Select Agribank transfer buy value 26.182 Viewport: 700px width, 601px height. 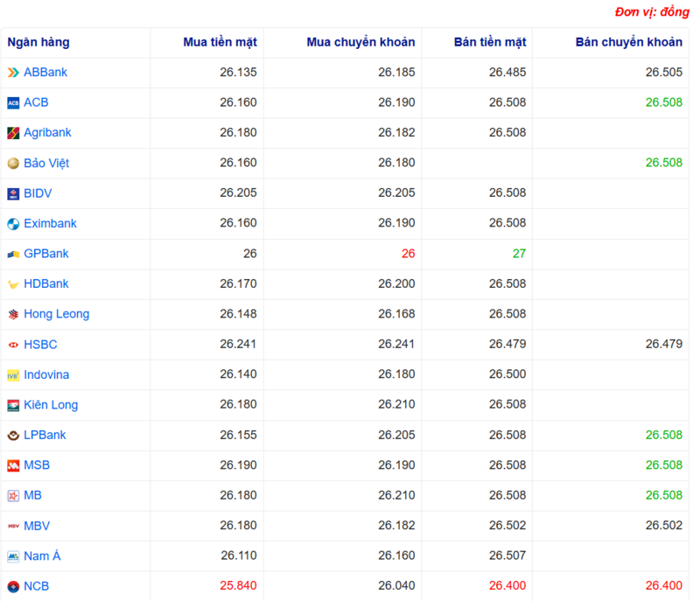tap(397, 132)
